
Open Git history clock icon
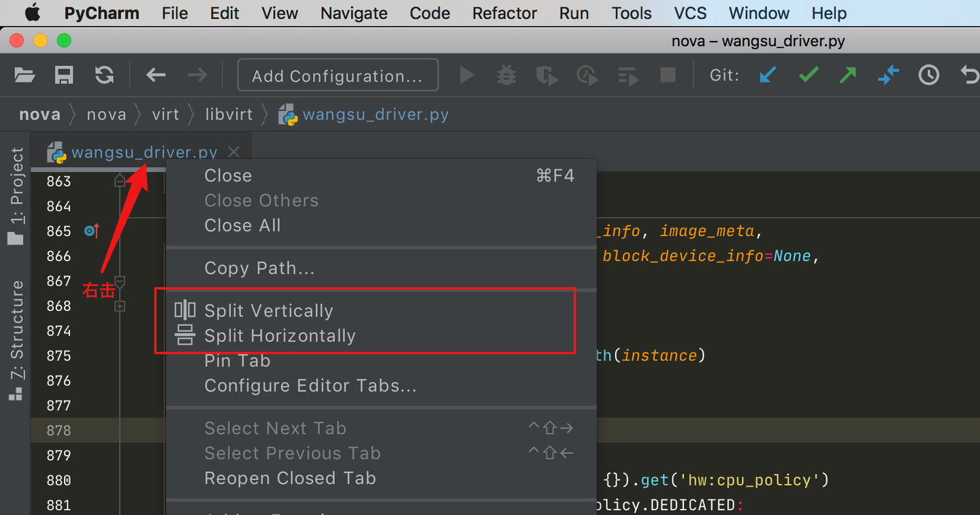(x=928, y=75)
